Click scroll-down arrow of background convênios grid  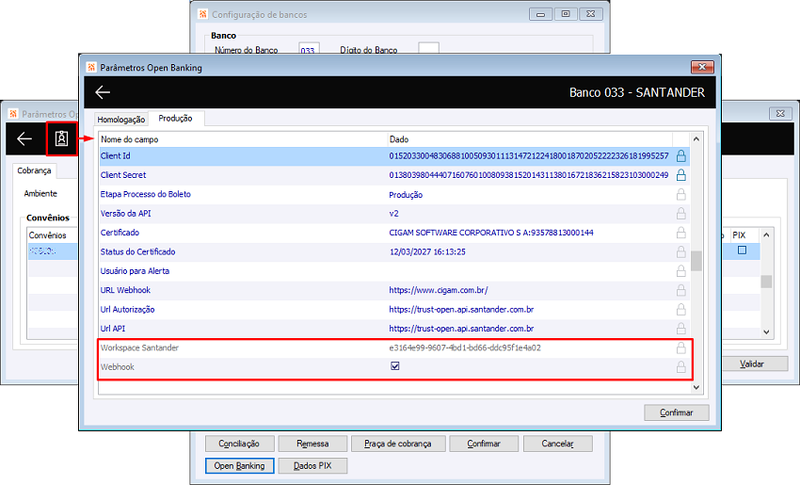point(766,332)
